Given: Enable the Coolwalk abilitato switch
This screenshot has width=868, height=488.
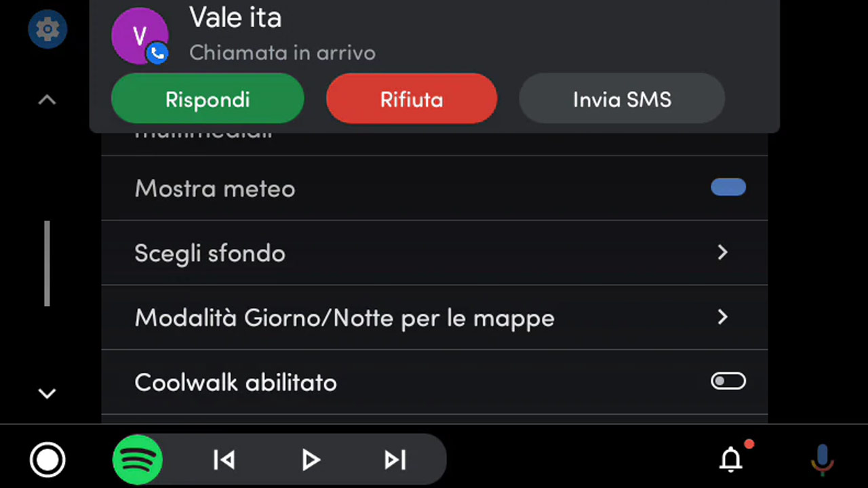Looking at the screenshot, I should pos(728,381).
